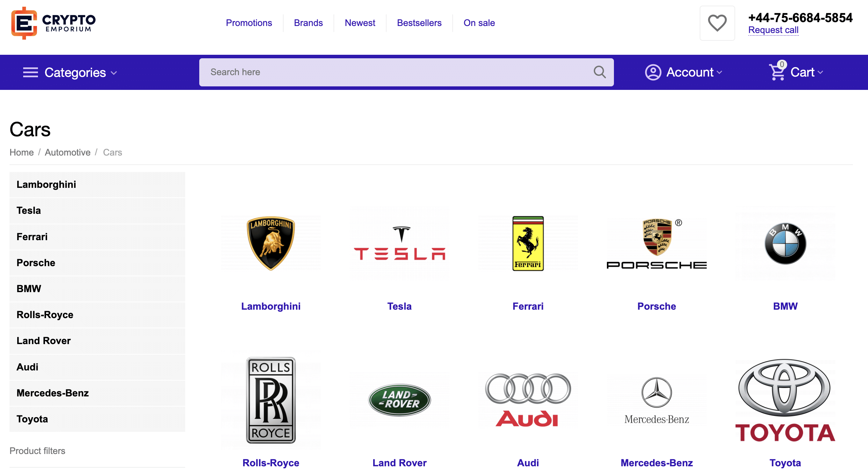Open the wishlist heart icon
This screenshot has height=474, width=868.
tap(717, 23)
